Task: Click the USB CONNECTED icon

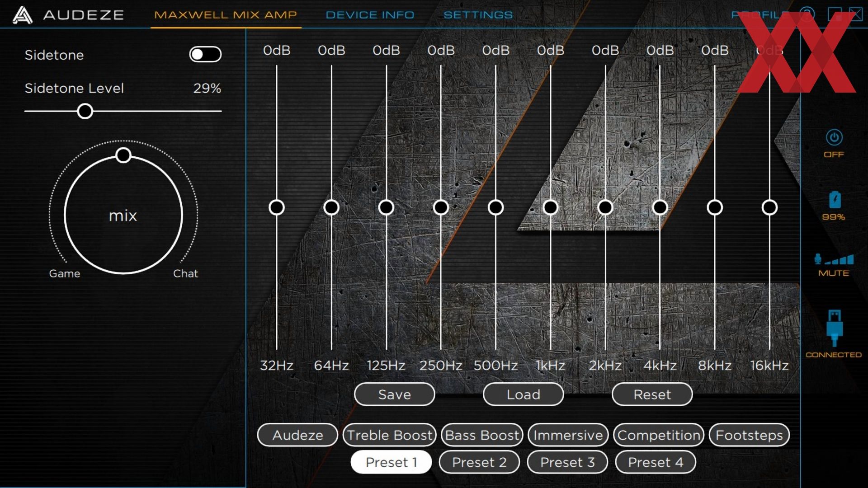Action: 835,328
